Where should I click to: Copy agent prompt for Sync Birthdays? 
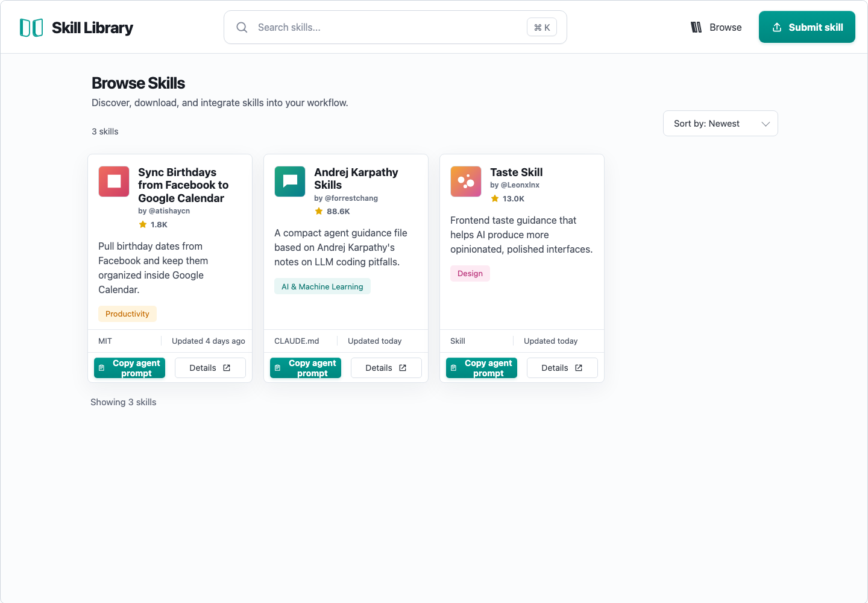130,368
